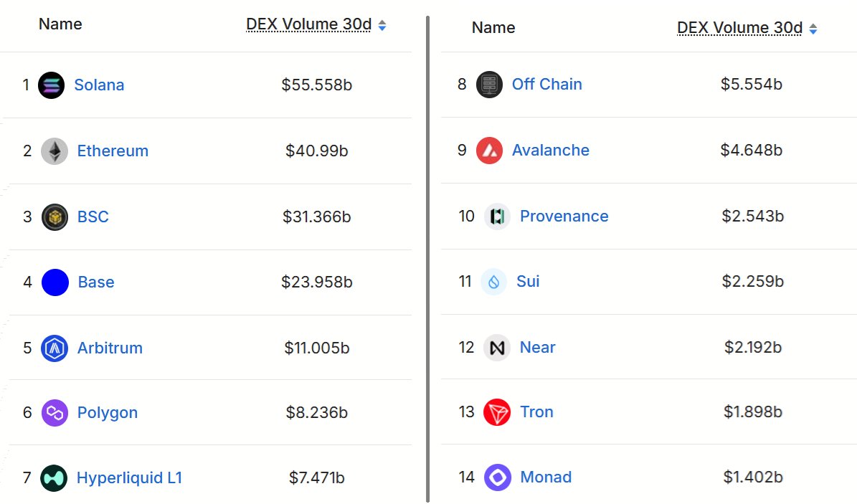
Task: Sort by right DEX Volume 30d arrows
Action: coord(813,29)
